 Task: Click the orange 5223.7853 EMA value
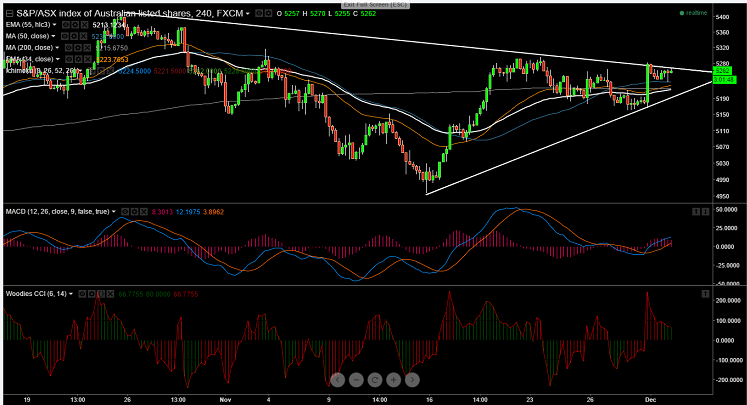pyautogui.click(x=112, y=60)
